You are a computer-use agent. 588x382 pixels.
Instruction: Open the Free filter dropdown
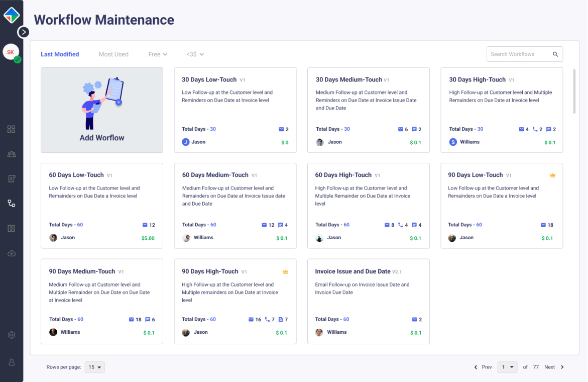pyautogui.click(x=158, y=54)
